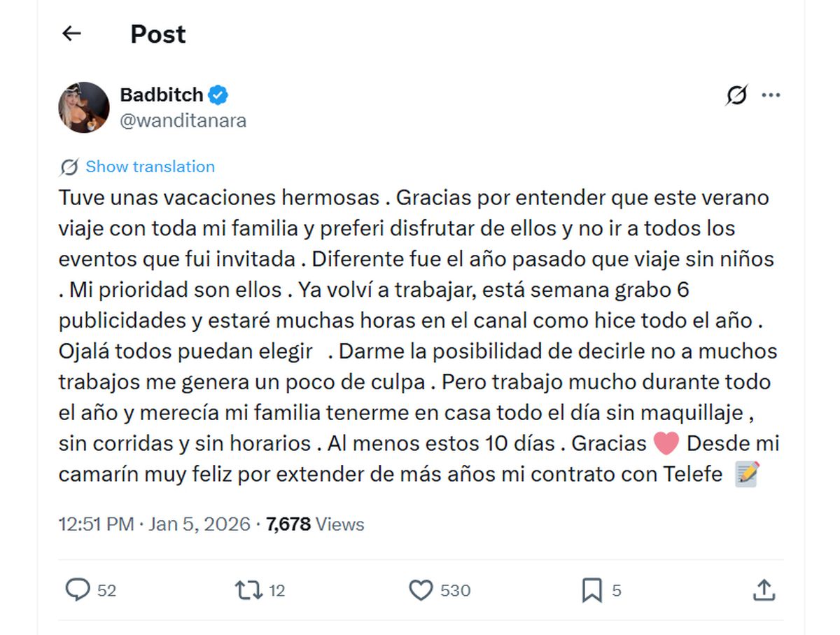Repost using the retweet arrows icon
840x635 pixels.
click(x=248, y=590)
